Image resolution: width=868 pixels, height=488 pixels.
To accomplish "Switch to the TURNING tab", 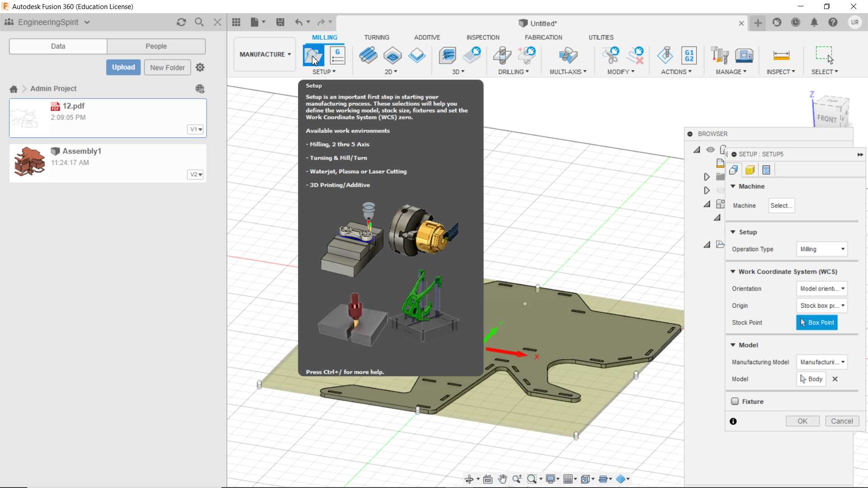I will click(377, 38).
